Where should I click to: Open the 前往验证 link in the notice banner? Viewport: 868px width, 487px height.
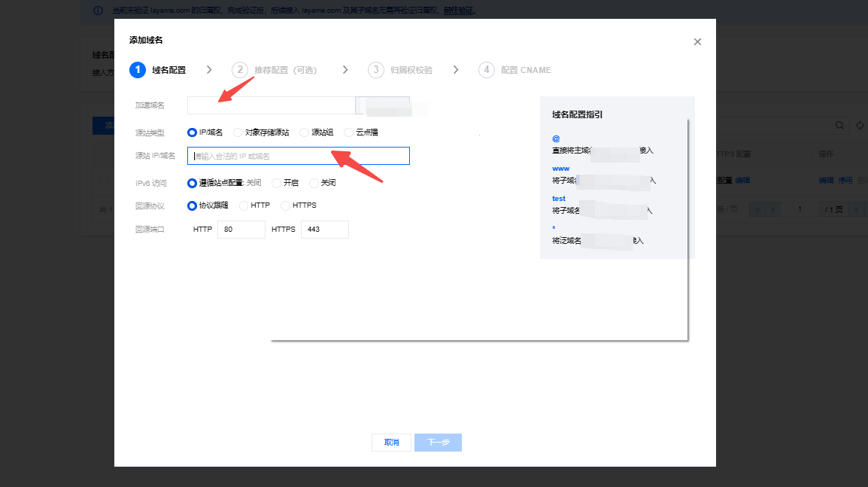click(459, 11)
